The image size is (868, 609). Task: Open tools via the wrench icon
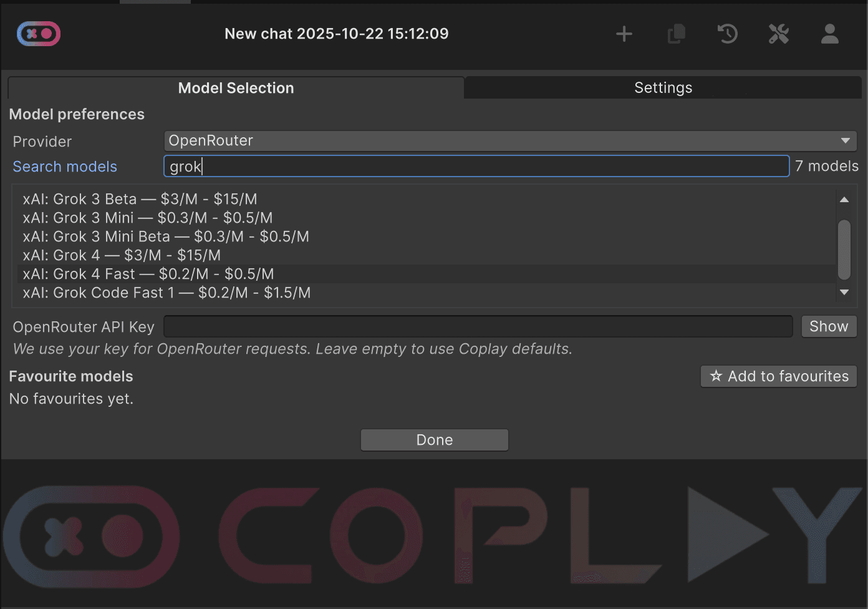click(778, 34)
